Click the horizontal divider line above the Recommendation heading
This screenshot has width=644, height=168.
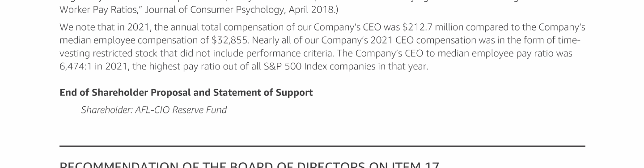[x=322, y=146]
